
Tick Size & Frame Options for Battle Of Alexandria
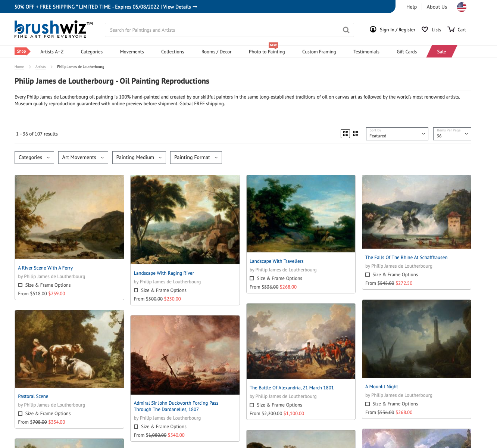point(252,405)
